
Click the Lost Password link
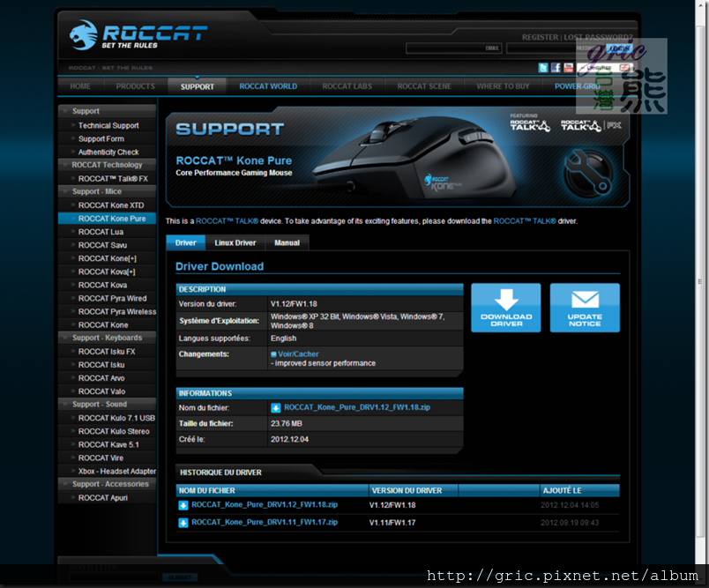(x=598, y=37)
